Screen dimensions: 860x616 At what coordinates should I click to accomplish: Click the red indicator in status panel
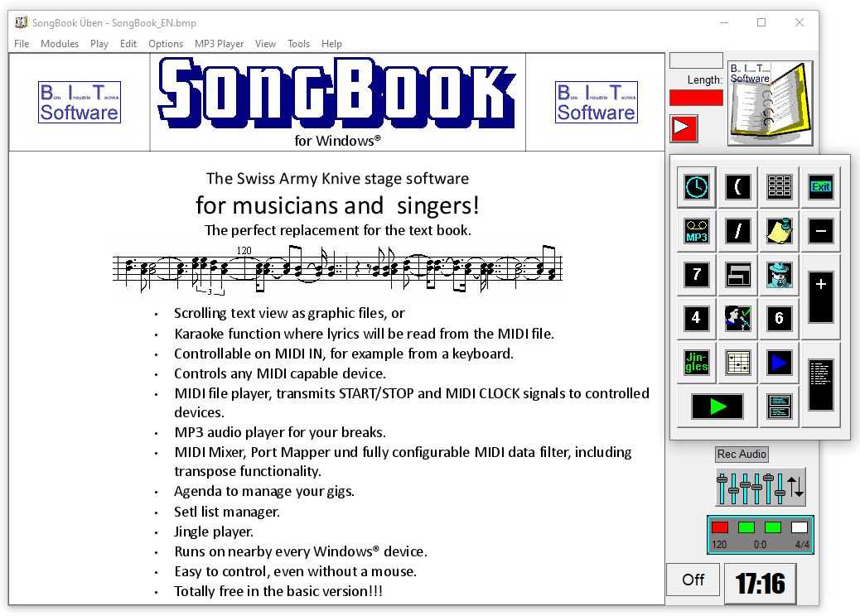coord(720,527)
